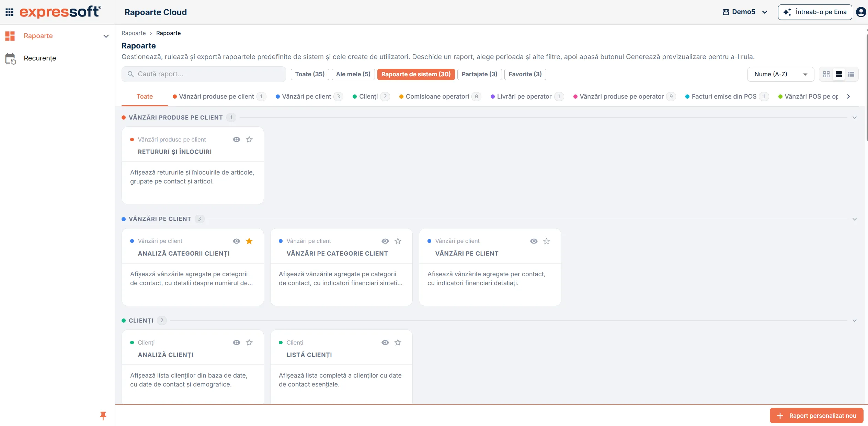Image resolution: width=868 pixels, height=426 pixels.
Task: Open Recurențe calendar icon in sidebar
Action: click(x=11, y=58)
